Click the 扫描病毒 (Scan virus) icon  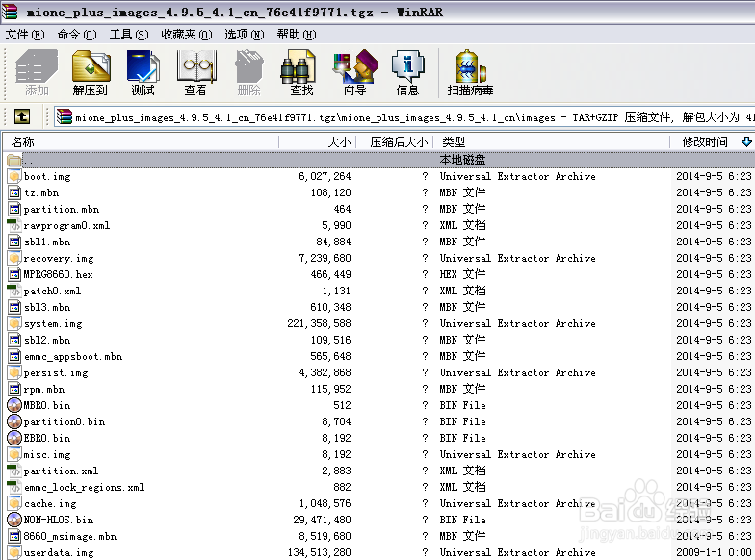click(470, 72)
